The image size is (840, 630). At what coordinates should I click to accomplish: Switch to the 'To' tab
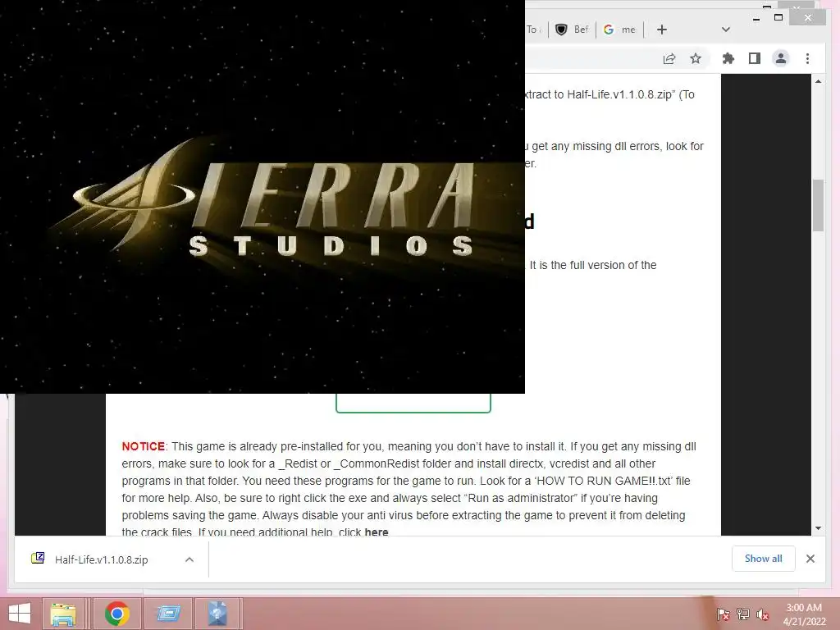coord(535,30)
